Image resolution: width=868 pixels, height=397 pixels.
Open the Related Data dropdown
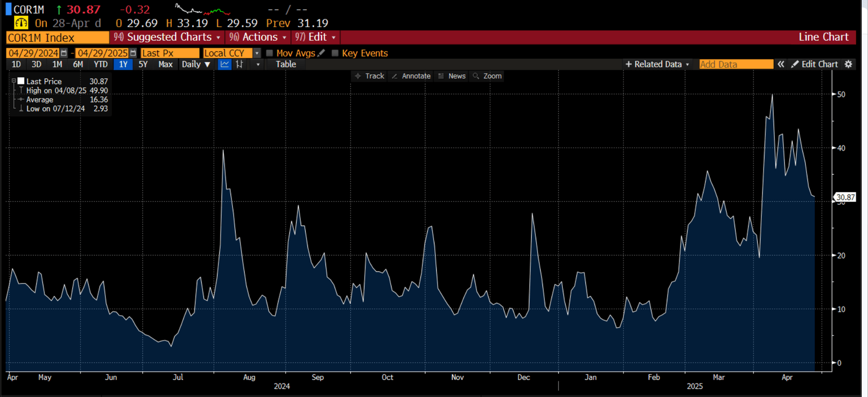click(657, 64)
